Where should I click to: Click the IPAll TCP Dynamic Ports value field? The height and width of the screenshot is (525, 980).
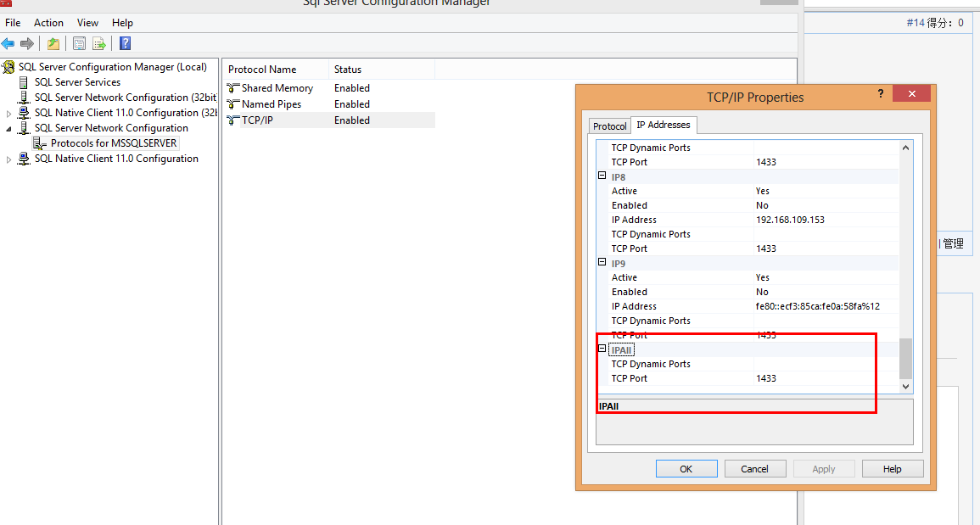pos(826,364)
